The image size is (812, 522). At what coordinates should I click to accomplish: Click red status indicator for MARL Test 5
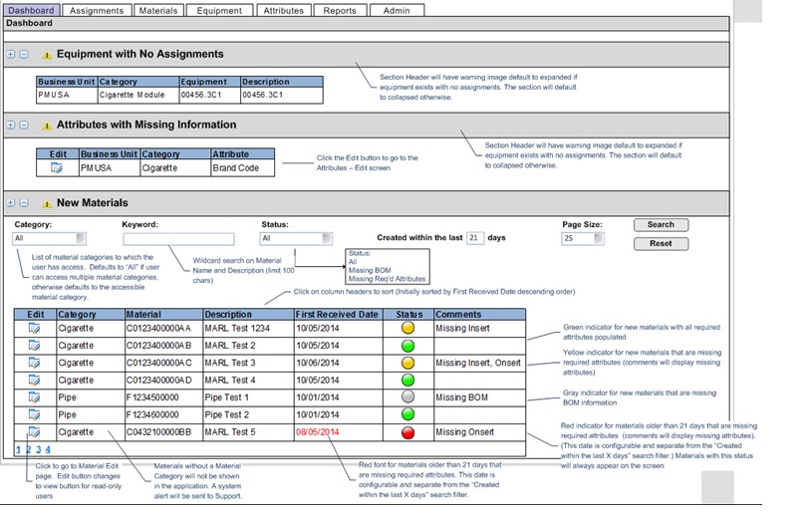point(408,432)
